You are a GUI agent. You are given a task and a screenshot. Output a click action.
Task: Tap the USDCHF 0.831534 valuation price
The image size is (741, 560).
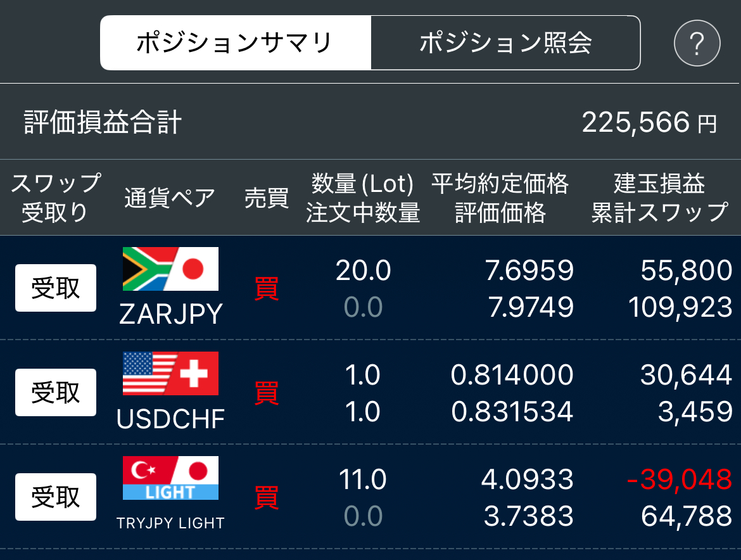tap(512, 411)
